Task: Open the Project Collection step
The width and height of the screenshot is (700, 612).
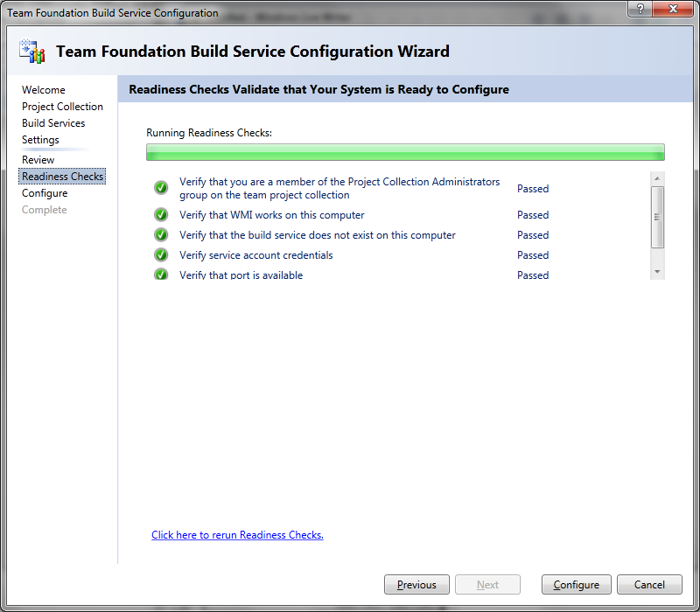Action: [x=62, y=107]
